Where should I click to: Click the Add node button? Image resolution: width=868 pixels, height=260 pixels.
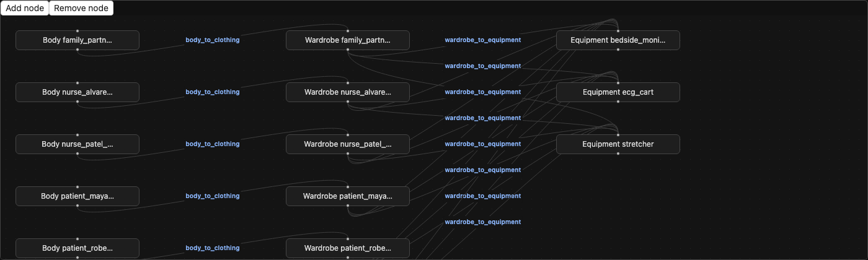pos(25,8)
